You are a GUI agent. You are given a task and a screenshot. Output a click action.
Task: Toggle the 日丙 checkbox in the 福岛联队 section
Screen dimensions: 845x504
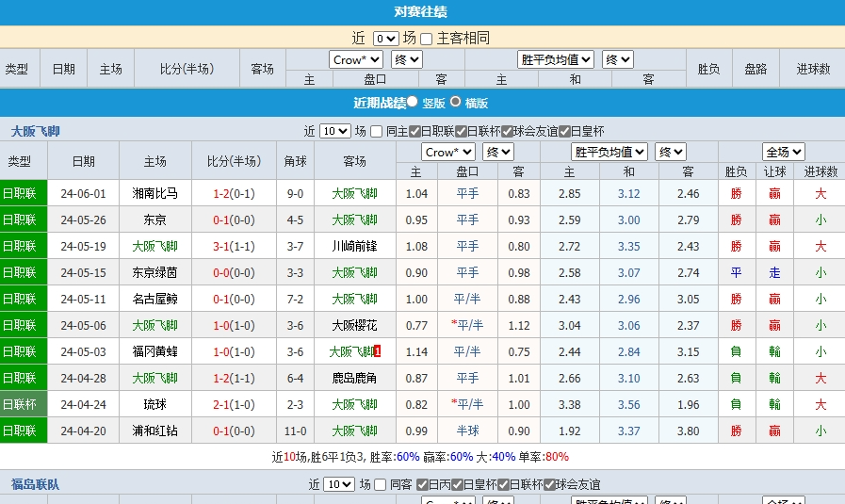pyautogui.click(x=422, y=484)
